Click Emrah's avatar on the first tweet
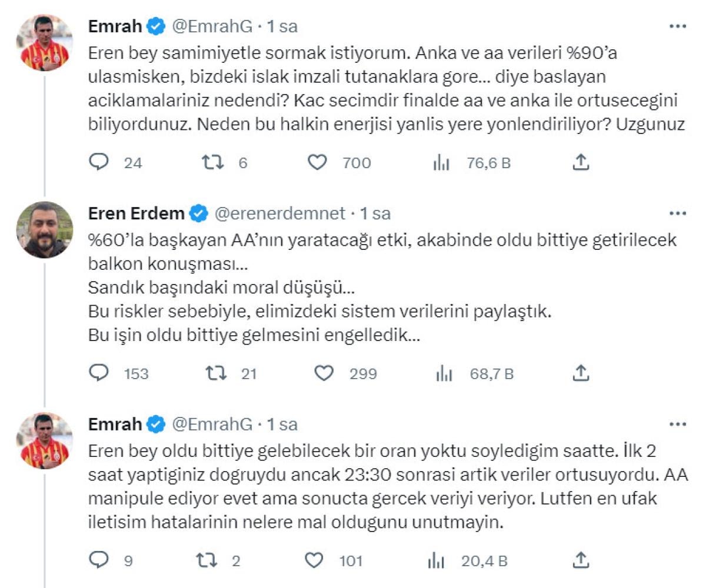706x588 pixels. click(45, 44)
